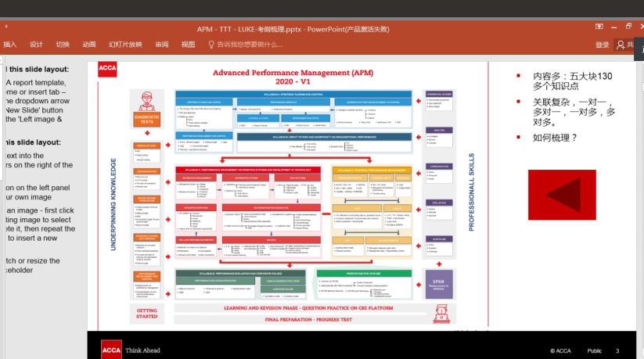
Task: Go to the 审阅 review tab
Action: [x=162, y=45]
